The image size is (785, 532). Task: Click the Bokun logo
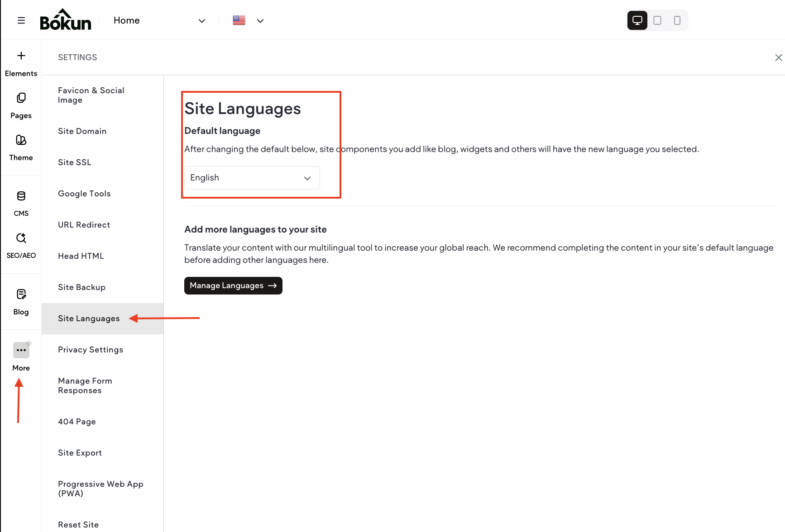pyautogui.click(x=66, y=19)
